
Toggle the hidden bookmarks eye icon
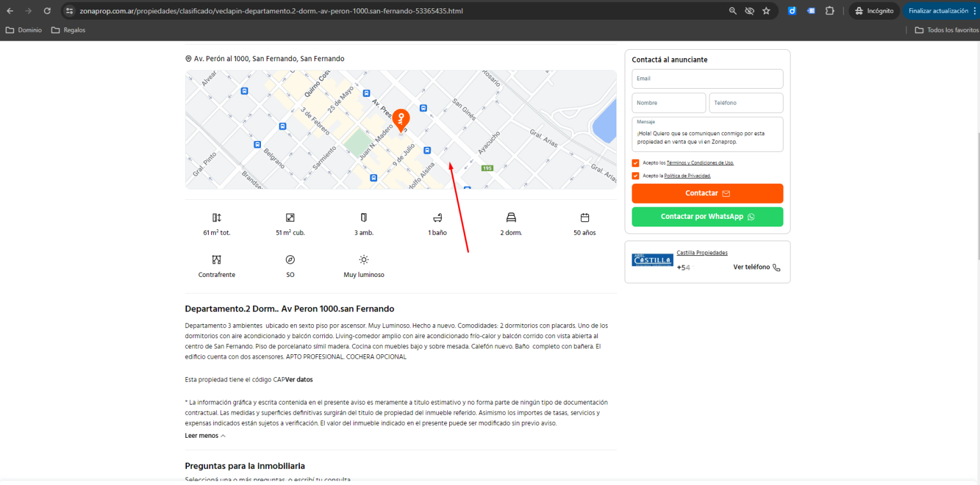tap(749, 10)
